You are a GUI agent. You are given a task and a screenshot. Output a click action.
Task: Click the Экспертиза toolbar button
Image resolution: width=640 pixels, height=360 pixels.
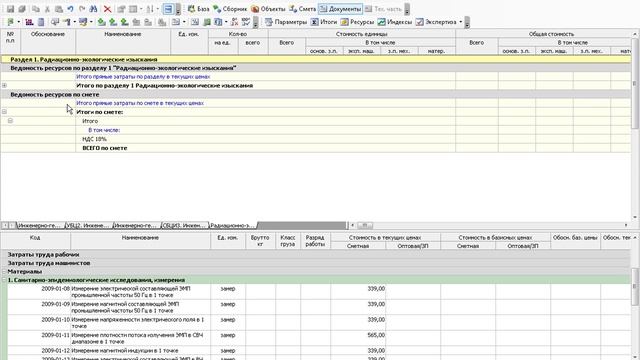coord(436,22)
